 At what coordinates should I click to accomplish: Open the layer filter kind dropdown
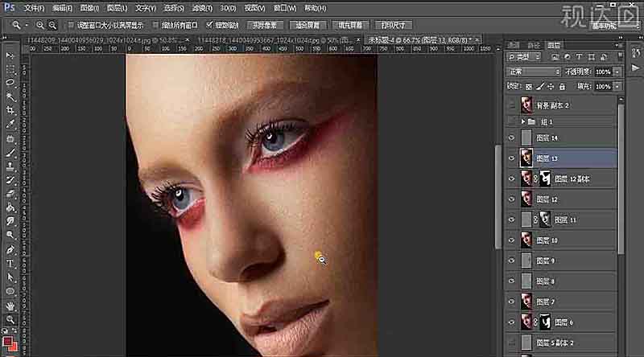[524, 56]
